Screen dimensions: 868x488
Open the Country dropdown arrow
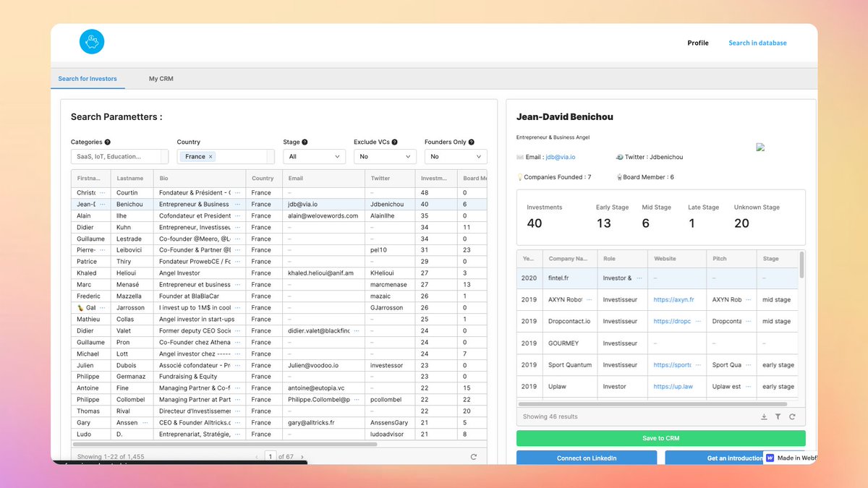271,156
